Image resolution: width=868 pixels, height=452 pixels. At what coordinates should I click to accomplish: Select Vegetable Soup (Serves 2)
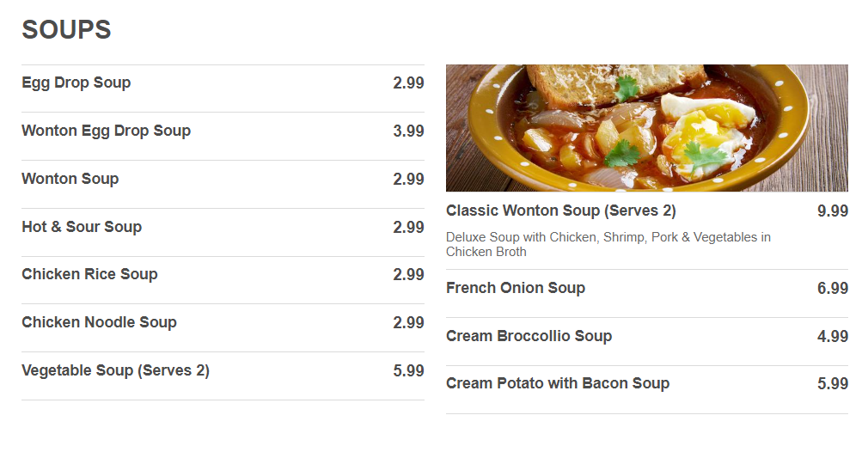click(115, 371)
